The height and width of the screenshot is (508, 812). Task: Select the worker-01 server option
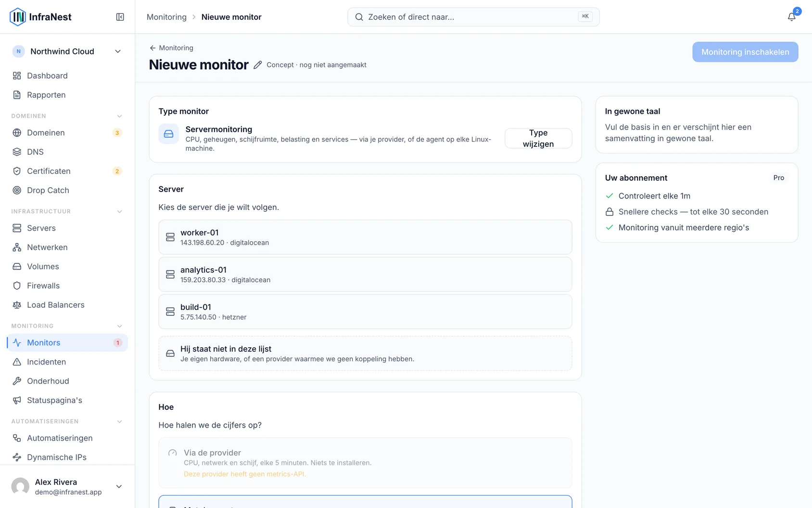click(x=365, y=237)
